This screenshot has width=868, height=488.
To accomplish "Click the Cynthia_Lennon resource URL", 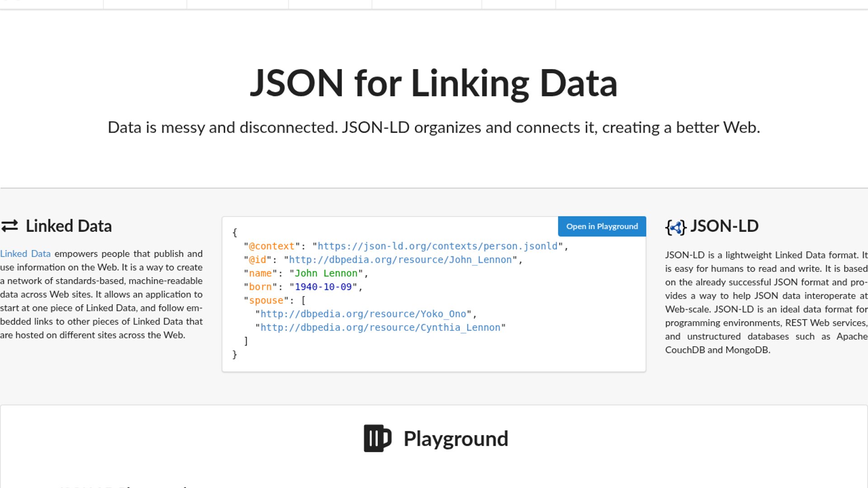I will point(380,328).
